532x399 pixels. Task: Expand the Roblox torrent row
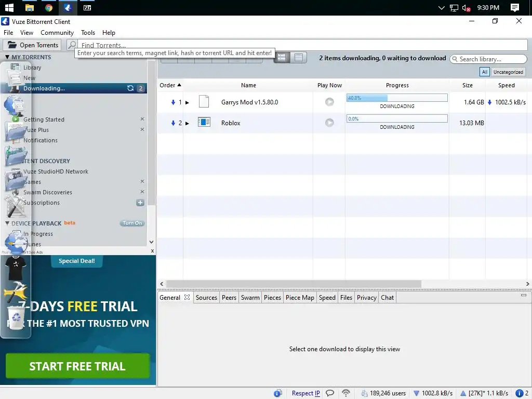(187, 123)
